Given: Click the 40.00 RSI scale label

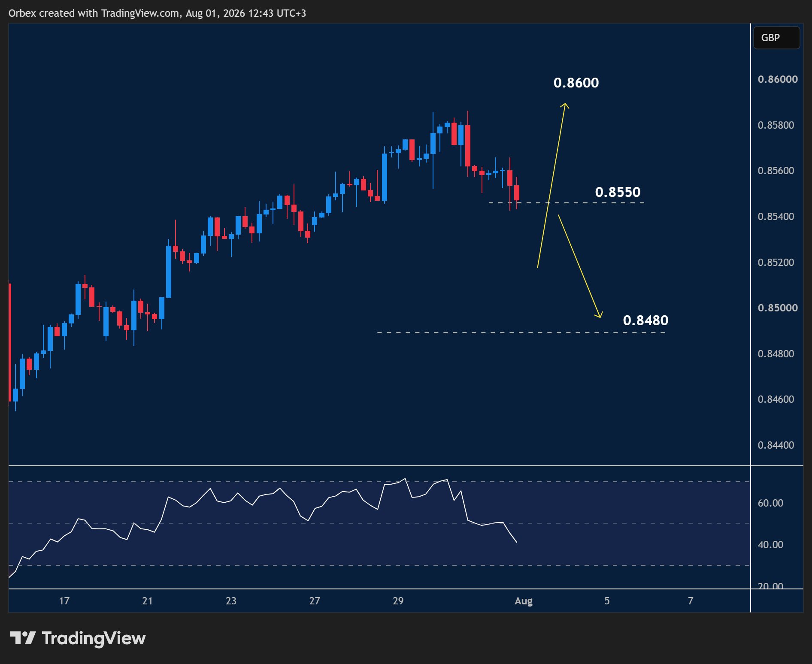Looking at the screenshot, I should pos(771,545).
